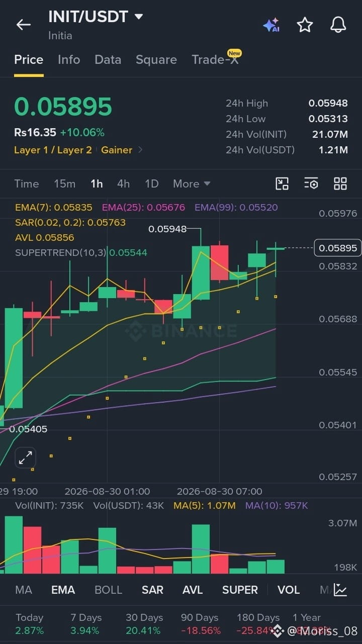Switch to the Data tab
The height and width of the screenshot is (644, 362).
pyautogui.click(x=108, y=60)
